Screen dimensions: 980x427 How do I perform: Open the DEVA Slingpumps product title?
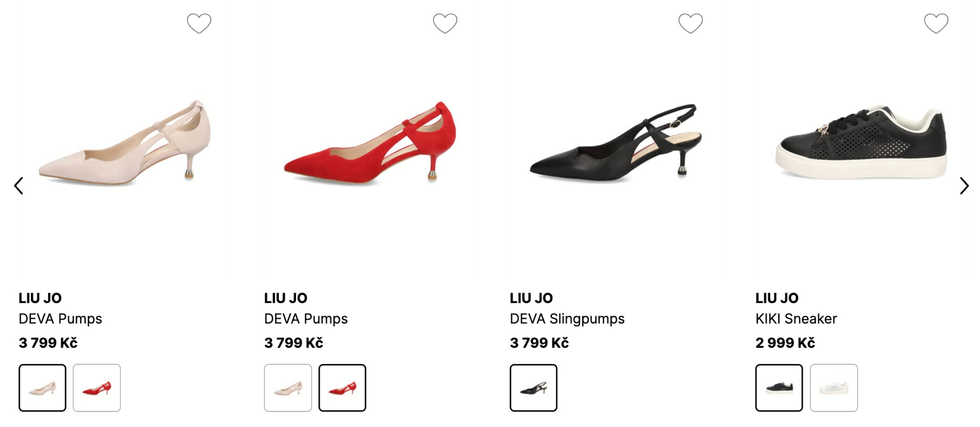coord(567,319)
